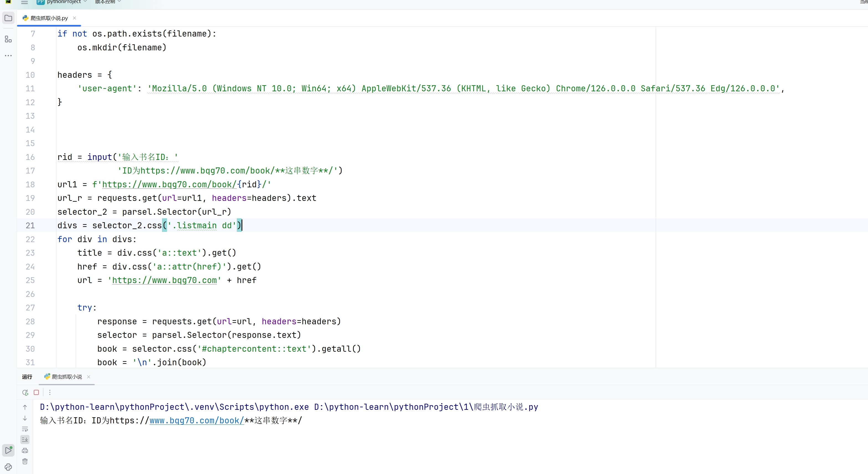Clear all console output trash icon
The width and height of the screenshot is (868, 474).
pos(25,462)
